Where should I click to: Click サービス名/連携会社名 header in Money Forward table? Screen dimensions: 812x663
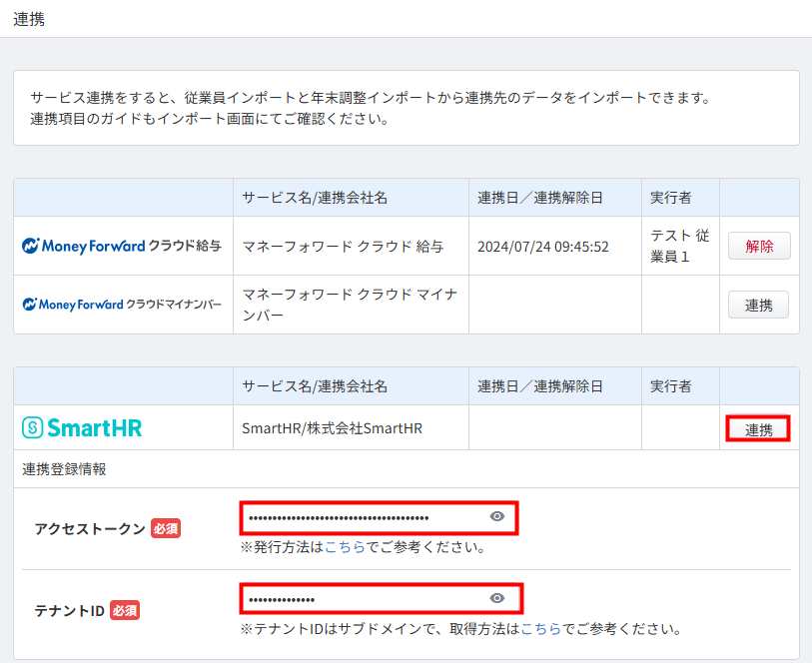click(x=315, y=198)
